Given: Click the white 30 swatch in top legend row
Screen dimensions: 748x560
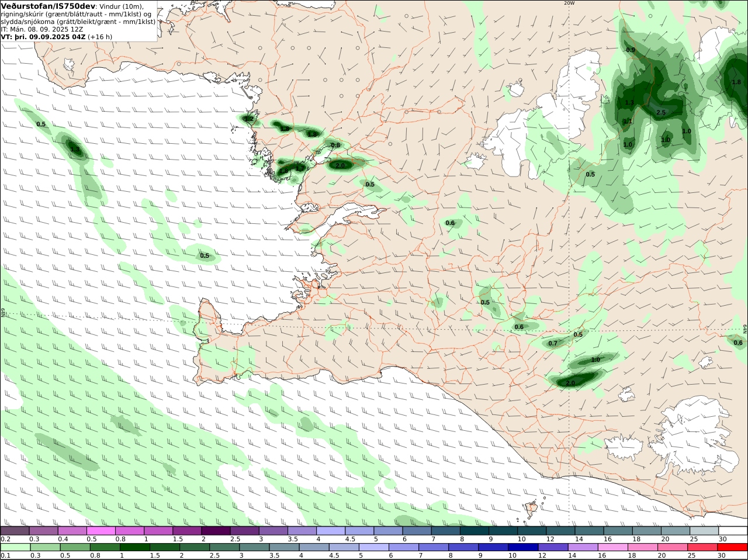Looking at the screenshot, I should coord(733,531).
